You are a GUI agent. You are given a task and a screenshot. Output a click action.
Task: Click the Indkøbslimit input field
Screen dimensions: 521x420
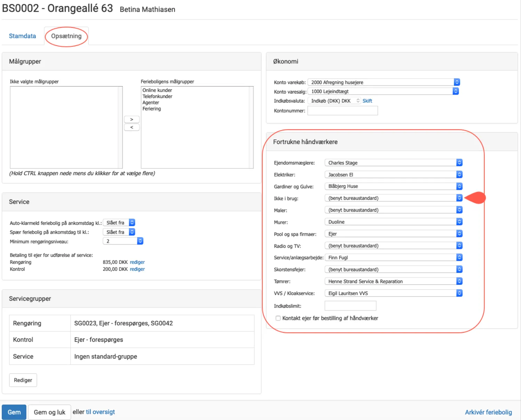click(350, 306)
